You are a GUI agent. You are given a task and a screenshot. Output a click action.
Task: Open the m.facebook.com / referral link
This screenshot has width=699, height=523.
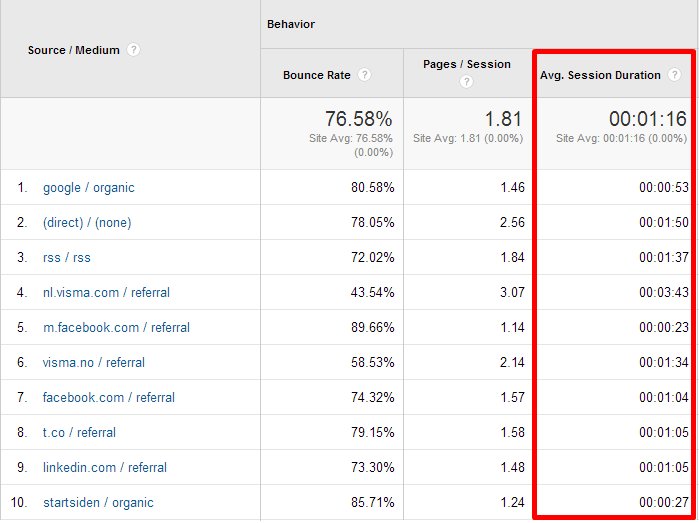coord(116,327)
